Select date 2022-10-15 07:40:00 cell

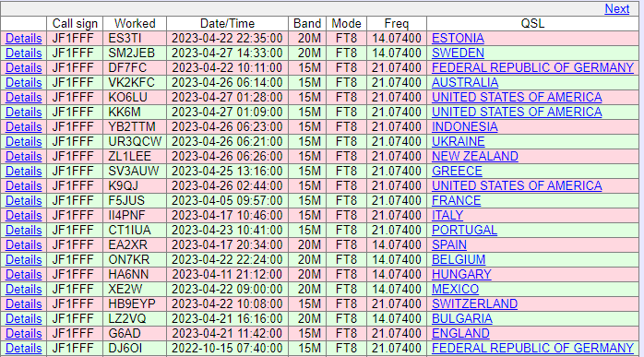click(x=227, y=349)
